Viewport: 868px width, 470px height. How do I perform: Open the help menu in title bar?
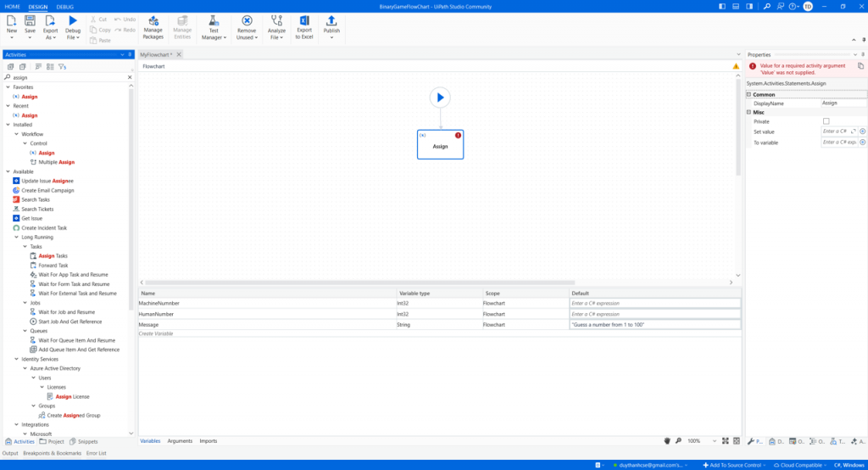click(x=794, y=7)
